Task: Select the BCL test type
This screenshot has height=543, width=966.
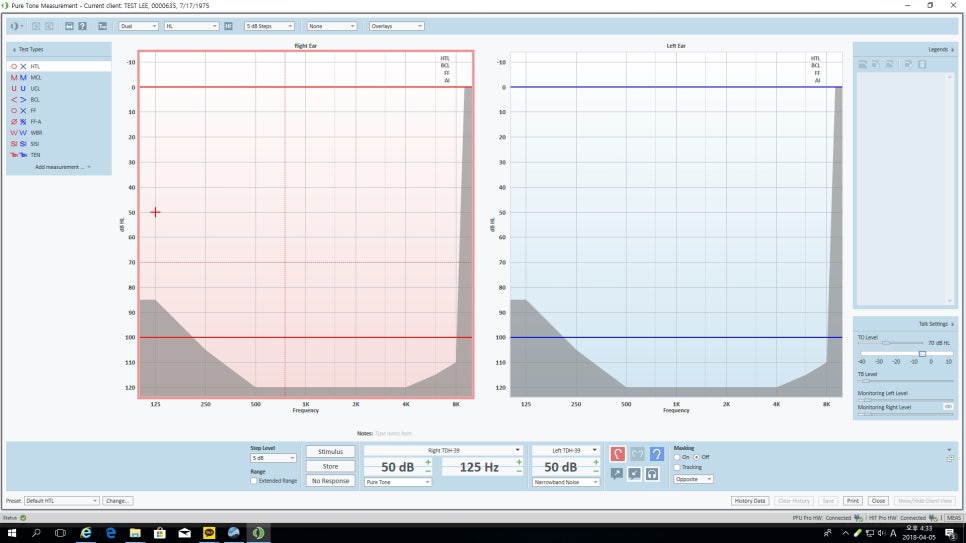Action: tap(59, 99)
